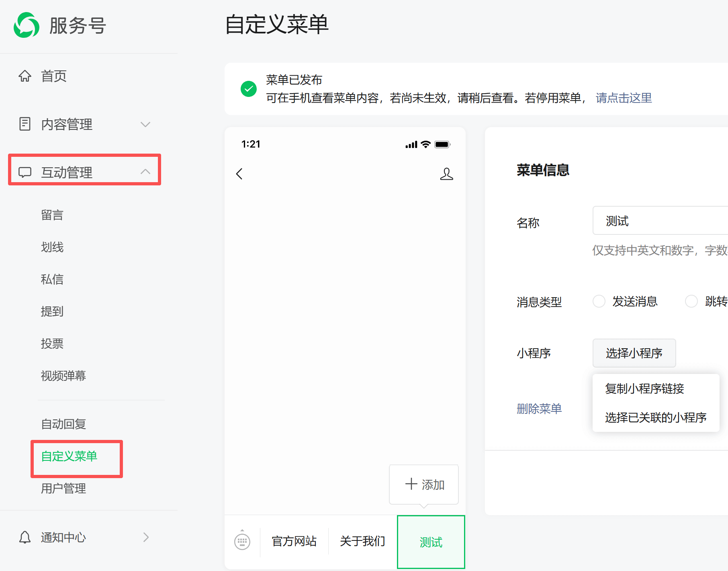Image resolution: width=728 pixels, height=571 pixels.
Task: Click the profile icon in phone preview
Action: tap(446, 174)
